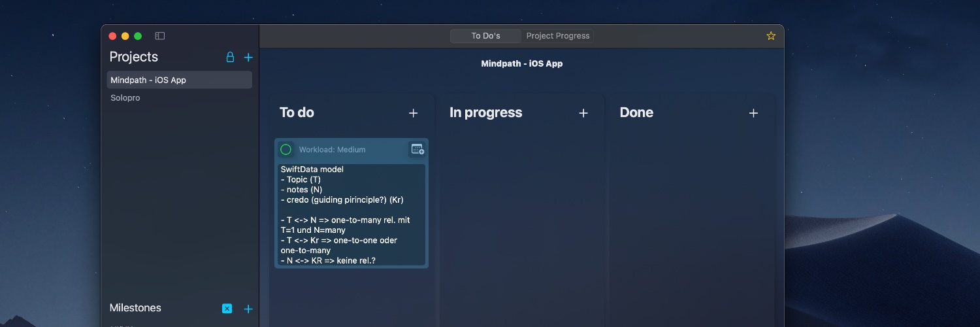Click the In progress column heading
The width and height of the screenshot is (980, 327).
pos(486,112)
